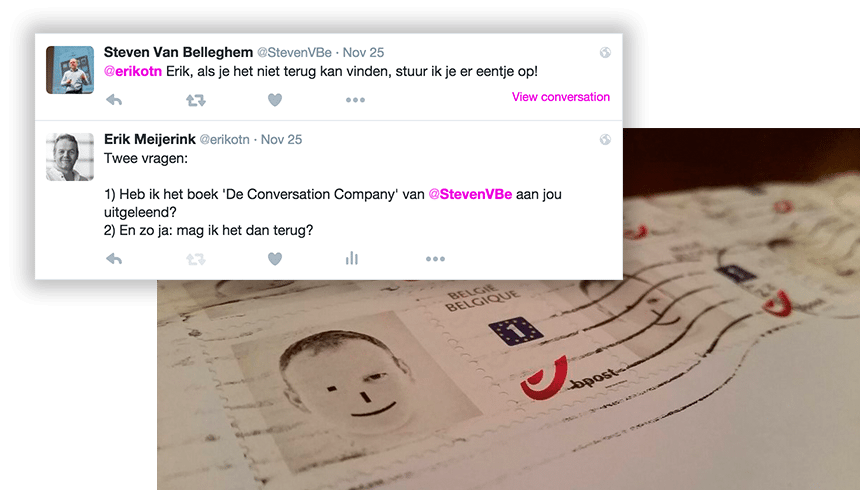Like Steven Van Belleghem's tweet

click(x=275, y=100)
